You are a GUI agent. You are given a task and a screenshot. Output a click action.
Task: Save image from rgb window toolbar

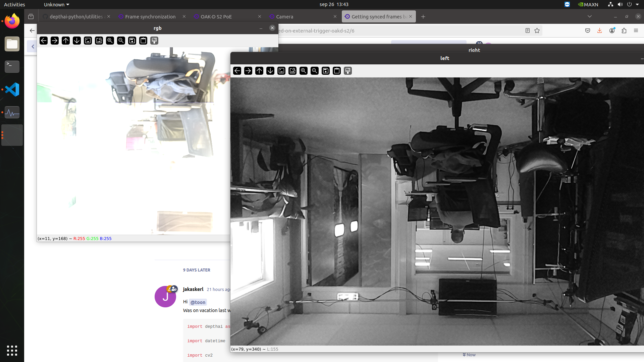click(132, 41)
